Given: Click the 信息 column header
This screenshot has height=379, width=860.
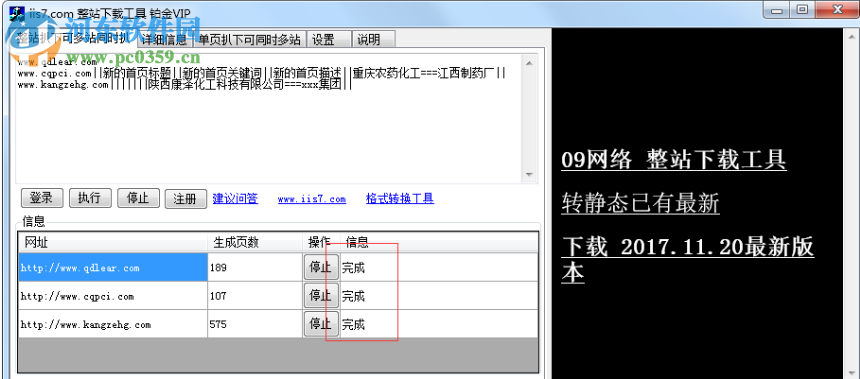Looking at the screenshot, I should pos(439,242).
